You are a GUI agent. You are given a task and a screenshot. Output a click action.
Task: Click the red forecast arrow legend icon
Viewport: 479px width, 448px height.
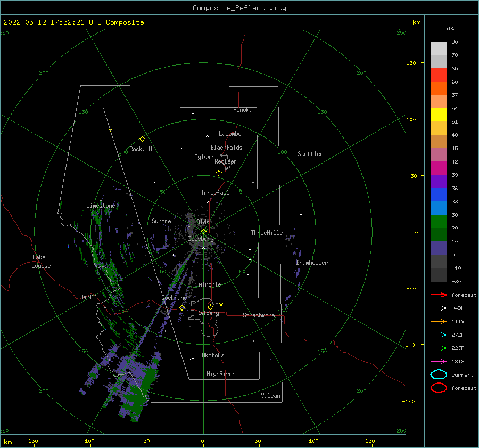pyautogui.click(x=439, y=295)
